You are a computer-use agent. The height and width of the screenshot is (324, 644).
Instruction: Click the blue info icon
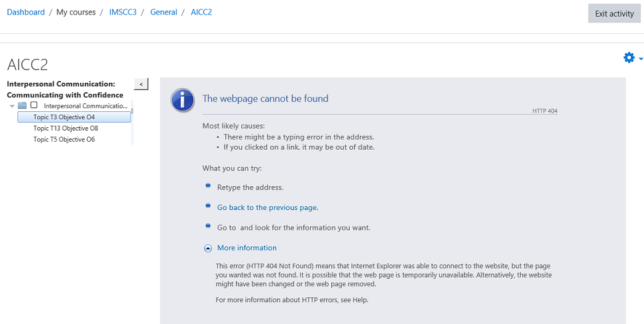(182, 100)
